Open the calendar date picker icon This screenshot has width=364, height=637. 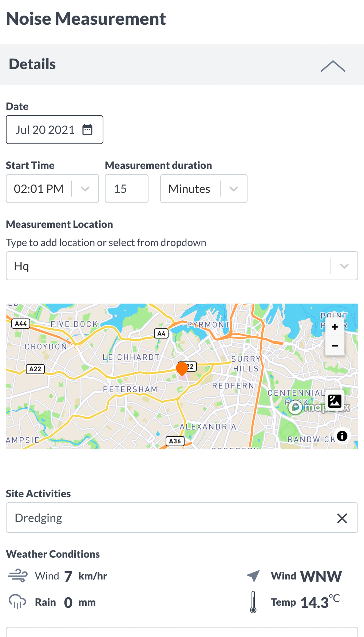tap(87, 130)
